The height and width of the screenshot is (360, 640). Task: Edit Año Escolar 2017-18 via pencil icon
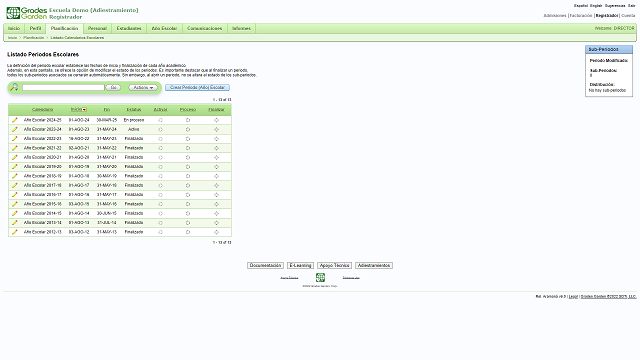coord(15,185)
